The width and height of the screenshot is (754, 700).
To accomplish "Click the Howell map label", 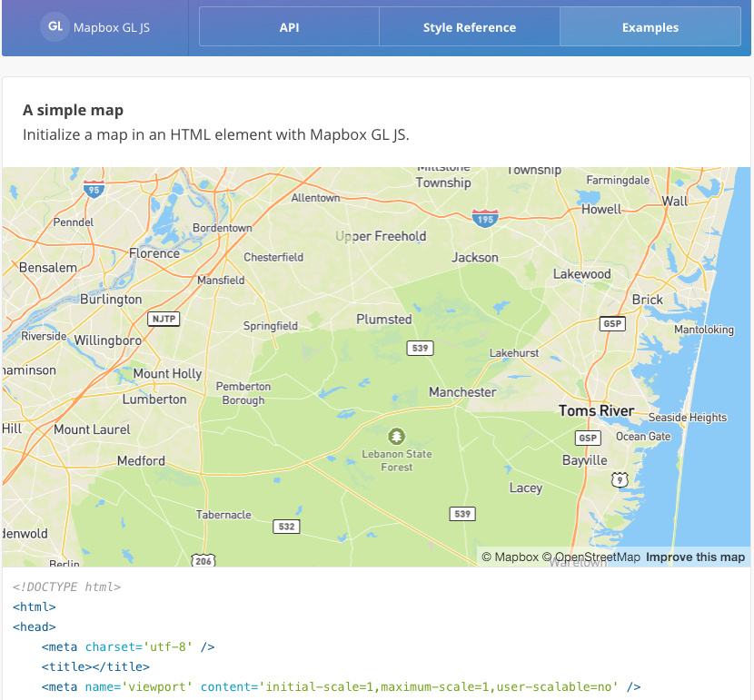I will click(601, 209).
